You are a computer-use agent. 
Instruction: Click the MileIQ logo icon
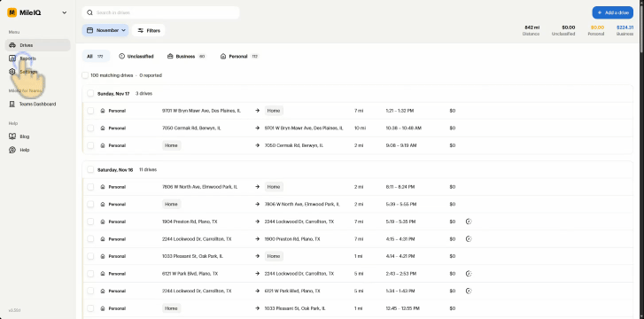pyautogui.click(x=12, y=12)
